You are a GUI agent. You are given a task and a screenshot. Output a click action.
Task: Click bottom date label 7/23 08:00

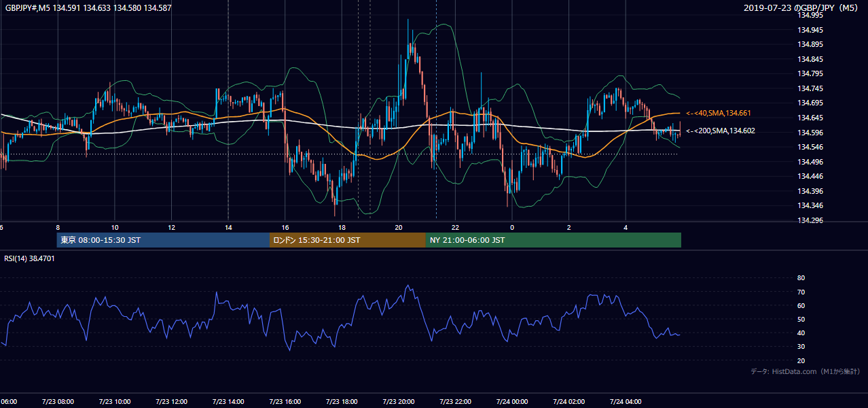[58, 402]
